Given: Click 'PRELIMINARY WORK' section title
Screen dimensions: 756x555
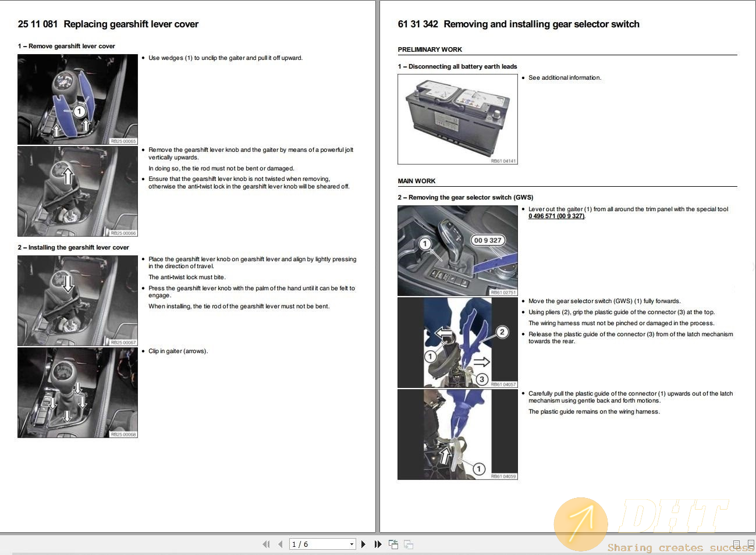Looking at the screenshot, I should pos(430,49).
